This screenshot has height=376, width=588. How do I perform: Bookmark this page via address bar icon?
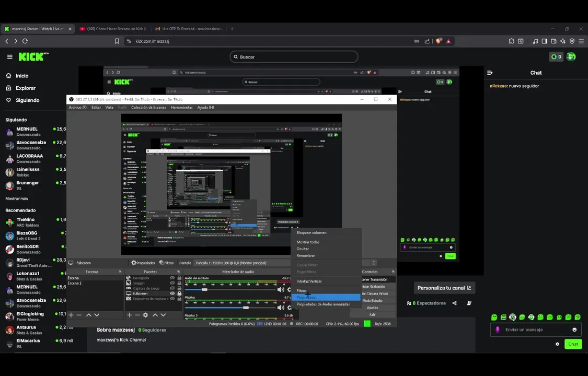point(117,41)
